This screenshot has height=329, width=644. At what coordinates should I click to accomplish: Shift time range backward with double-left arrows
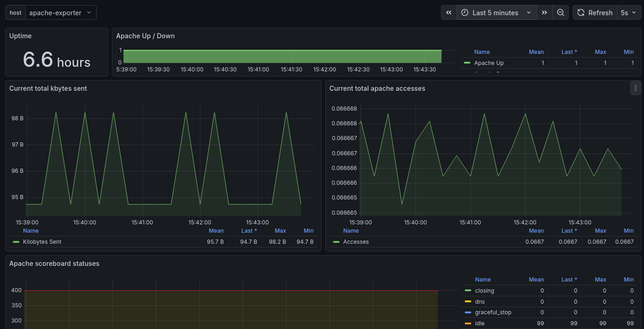click(449, 13)
